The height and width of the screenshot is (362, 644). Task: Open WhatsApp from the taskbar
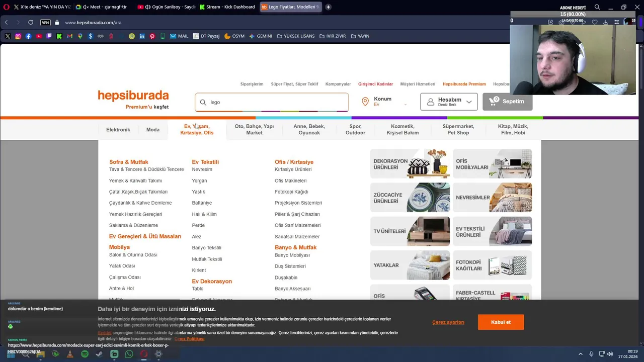click(129, 354)
